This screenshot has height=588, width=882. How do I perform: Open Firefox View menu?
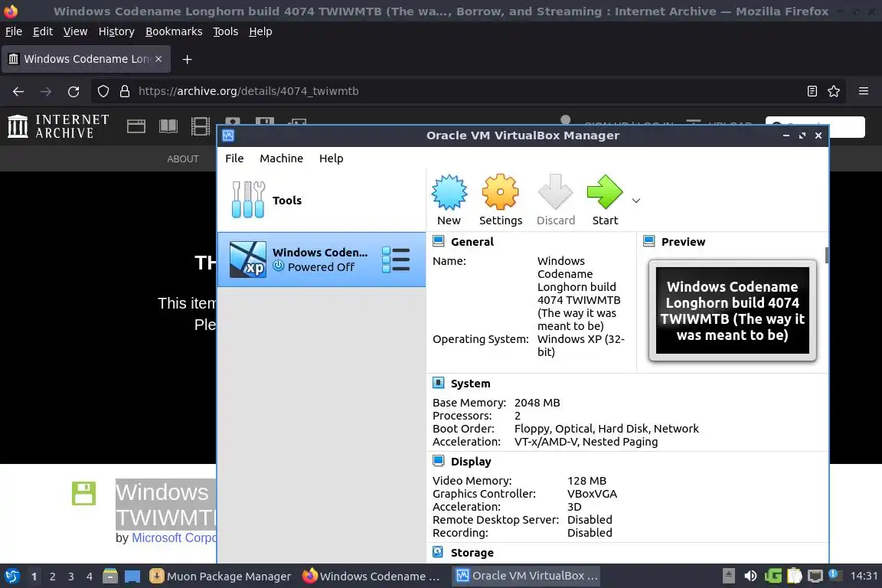coord(75,31)
